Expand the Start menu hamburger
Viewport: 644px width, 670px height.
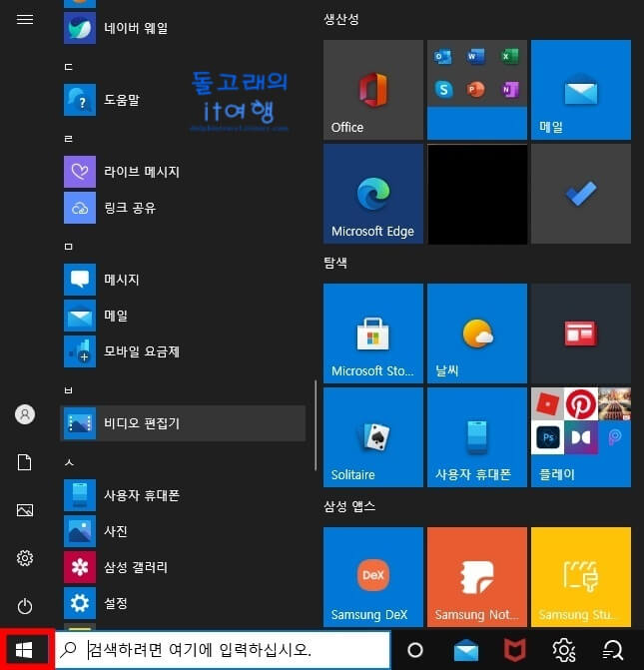[25, 19]
